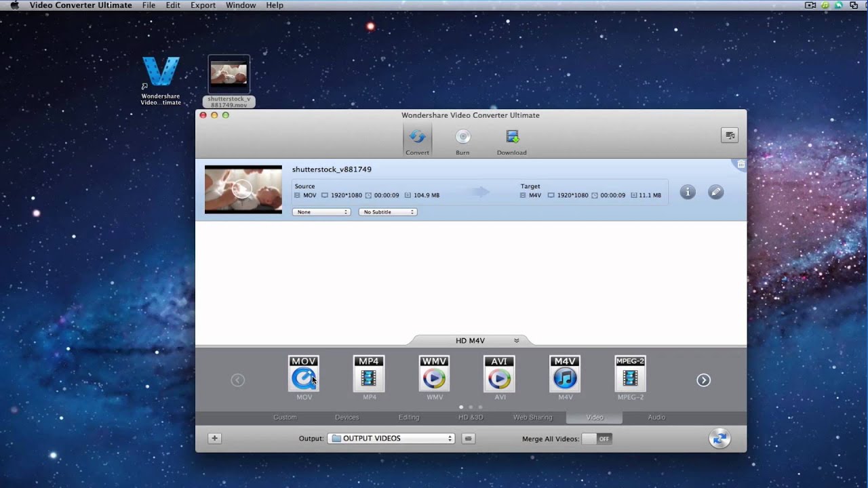Click the menu icon at window top right

pos(730,136)
